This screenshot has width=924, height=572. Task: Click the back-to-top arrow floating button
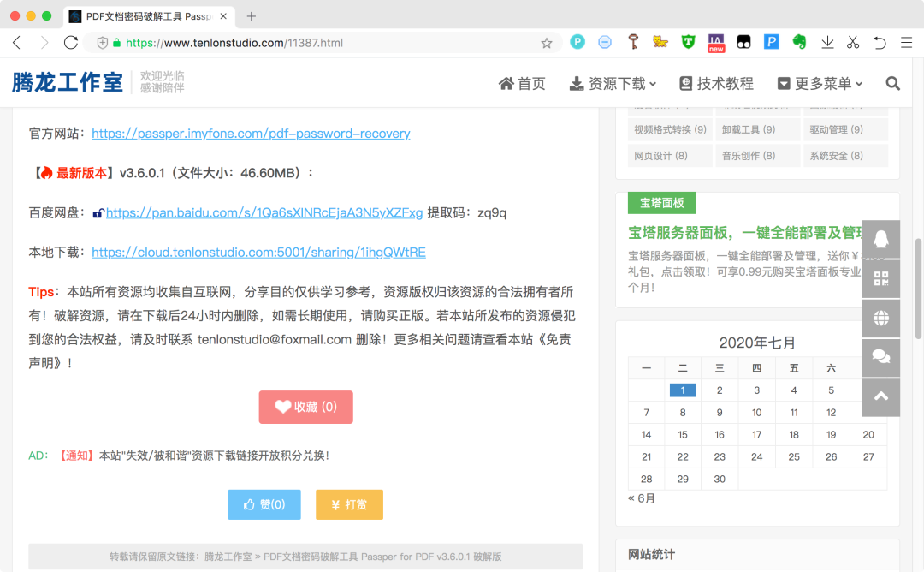tap(880, 396)
